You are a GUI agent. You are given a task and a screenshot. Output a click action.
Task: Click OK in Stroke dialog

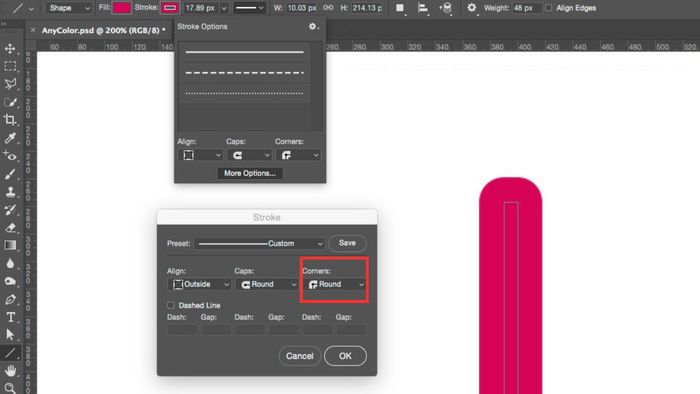[345, 356]
